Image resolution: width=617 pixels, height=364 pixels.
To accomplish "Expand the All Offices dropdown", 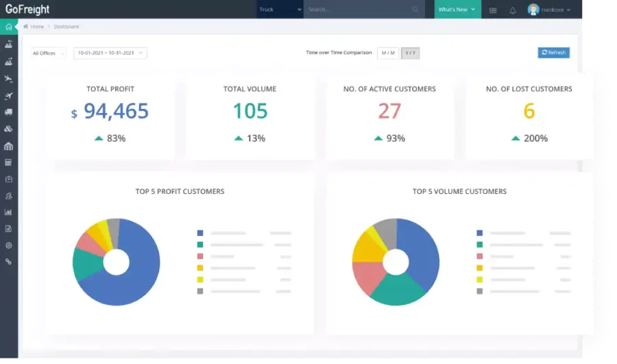I will tap(49, 53).
